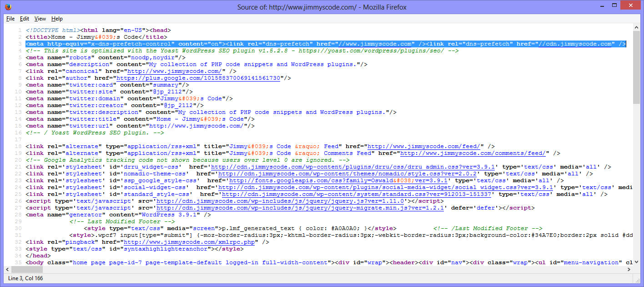Click the twitter:url meta line
This screenshot has height=287, width=644.
pos(140,126)
